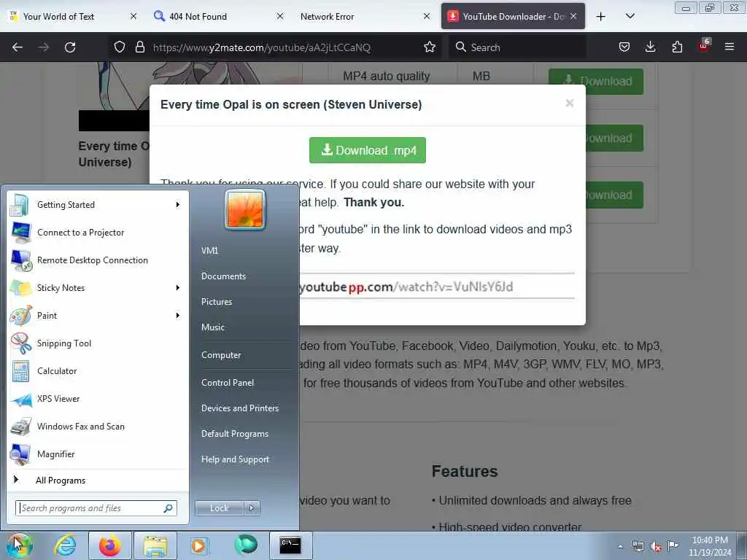This screenshot has height=560, width=747.
Task: Open the extensions puzzle icon
Action: pyautogui.click(x=677, y=47)
